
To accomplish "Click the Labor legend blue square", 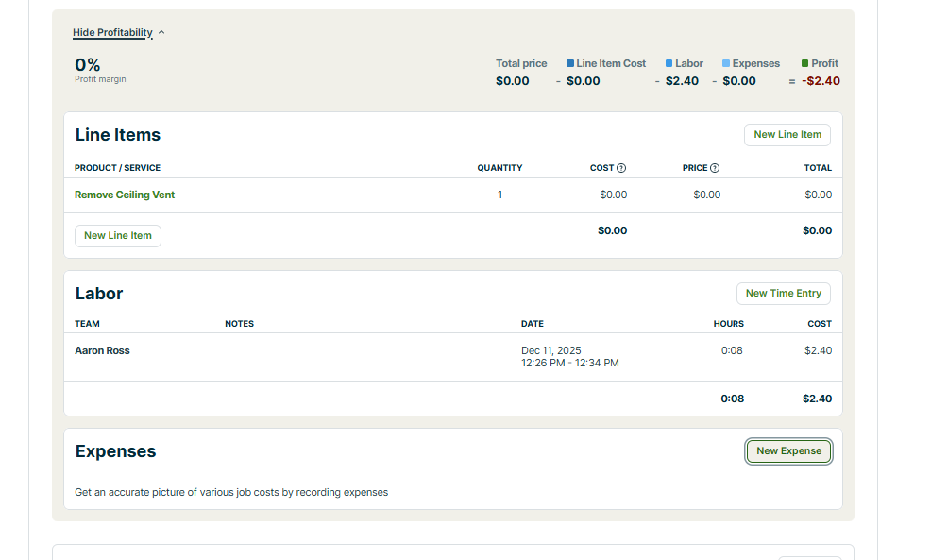I will [x=669, y=63].
